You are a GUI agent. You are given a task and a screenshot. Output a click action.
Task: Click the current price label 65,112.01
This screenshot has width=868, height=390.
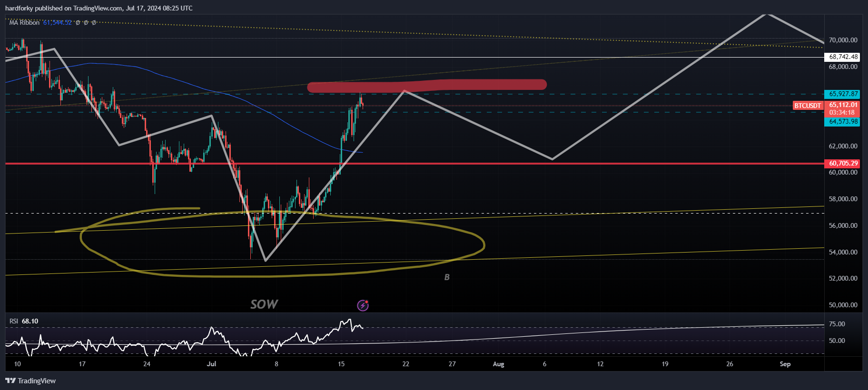(843, 105)
